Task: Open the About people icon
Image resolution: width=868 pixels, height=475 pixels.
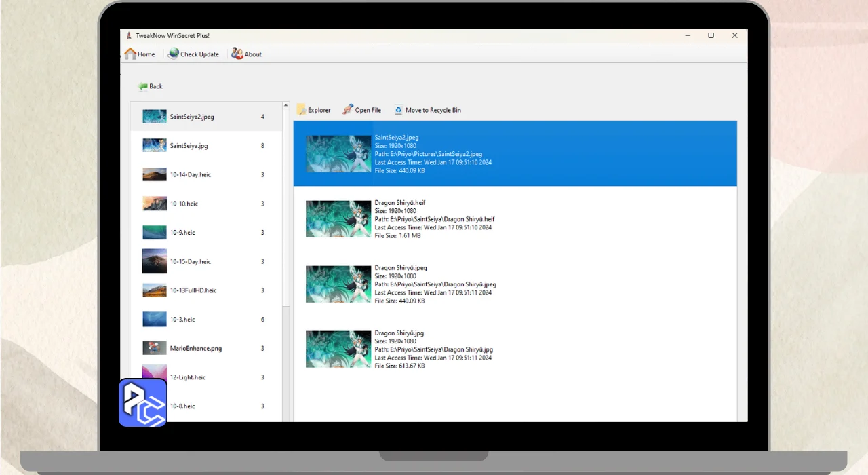Action: point(237,54)
